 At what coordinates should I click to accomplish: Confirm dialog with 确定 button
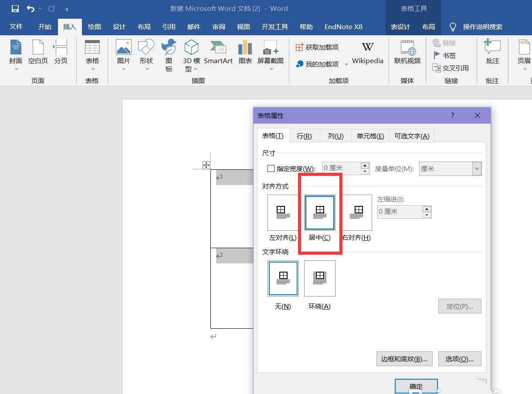pyautogui.click(x=416, y=386)
